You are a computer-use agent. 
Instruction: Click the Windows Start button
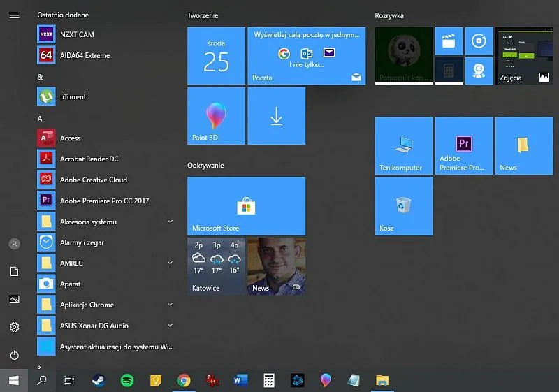[14, 381]
